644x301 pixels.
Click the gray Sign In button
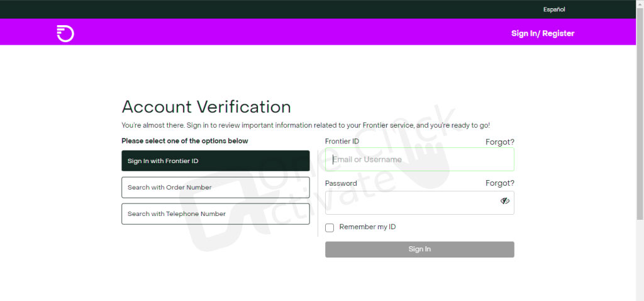coord(419,249)
